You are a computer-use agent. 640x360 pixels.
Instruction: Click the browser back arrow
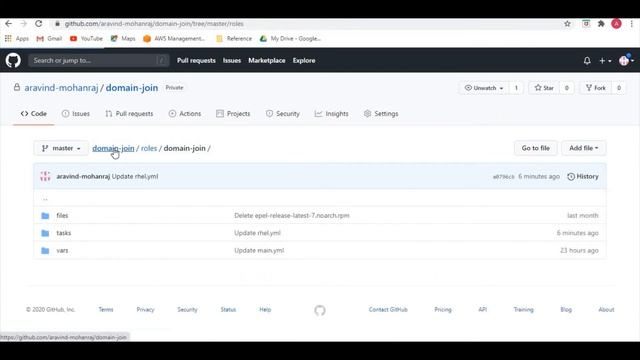pyautogui.click(x=9, y=24)
